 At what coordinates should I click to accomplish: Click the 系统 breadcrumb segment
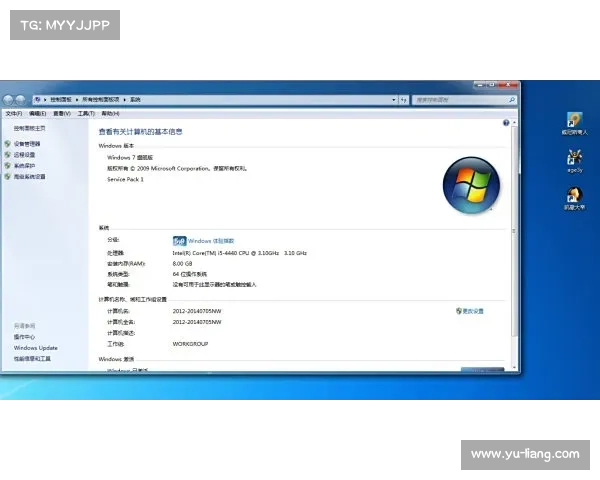click(135, 100)
